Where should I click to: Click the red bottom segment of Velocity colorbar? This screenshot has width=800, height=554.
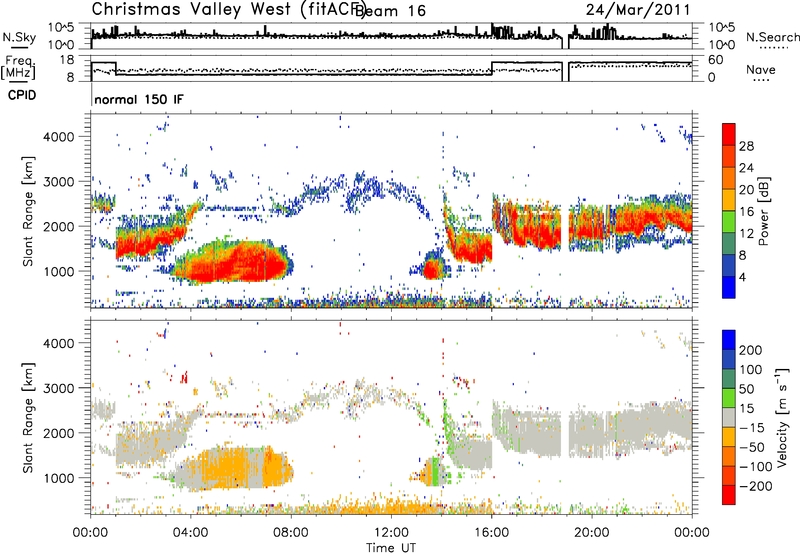[729, 495]
